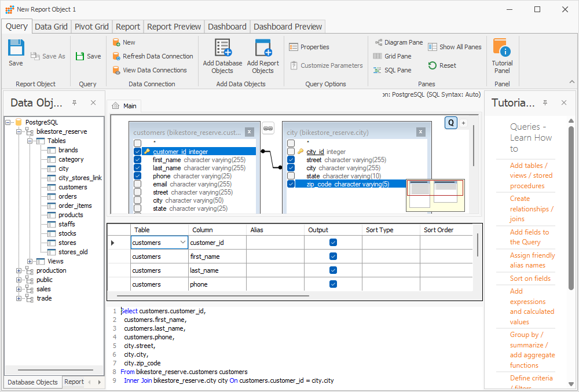Screen dimensions: 579x392
Task: Click the Q button in the diagram pane
Action: coord(450,123)
